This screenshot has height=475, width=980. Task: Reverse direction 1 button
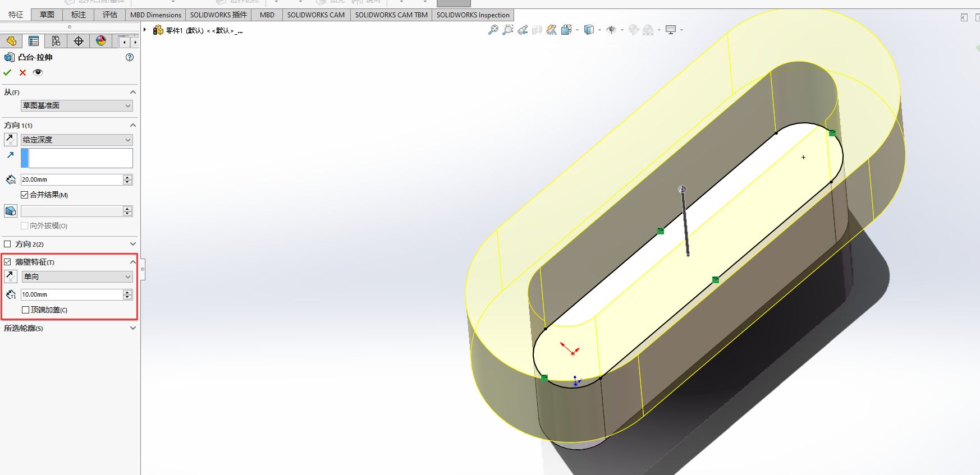[11, 140]
